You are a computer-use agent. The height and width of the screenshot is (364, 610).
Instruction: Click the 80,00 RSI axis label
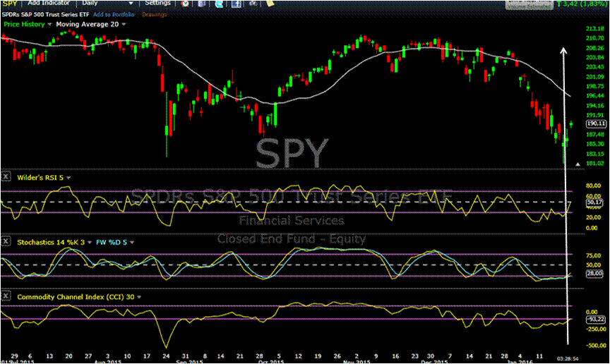tap(594, 186)
